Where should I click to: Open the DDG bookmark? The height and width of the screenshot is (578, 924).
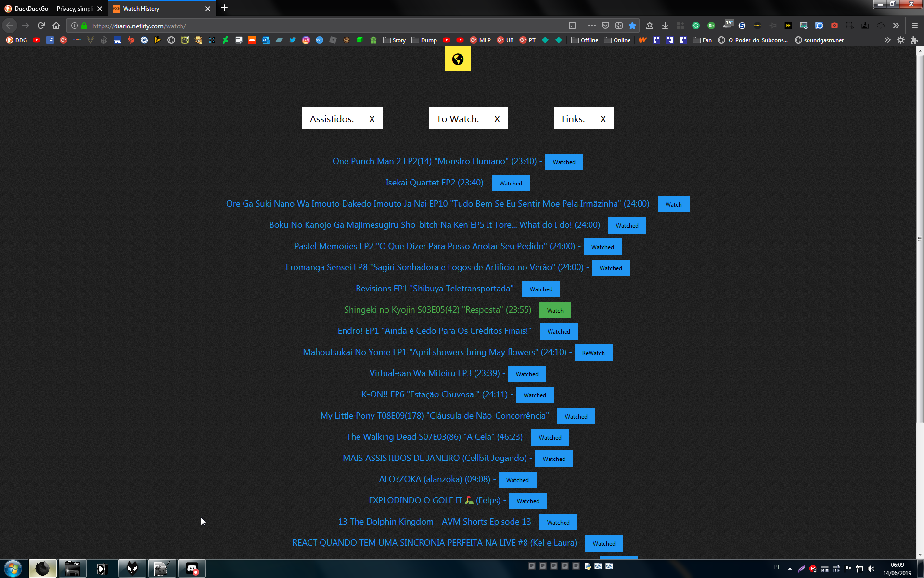tap(16, 40)
